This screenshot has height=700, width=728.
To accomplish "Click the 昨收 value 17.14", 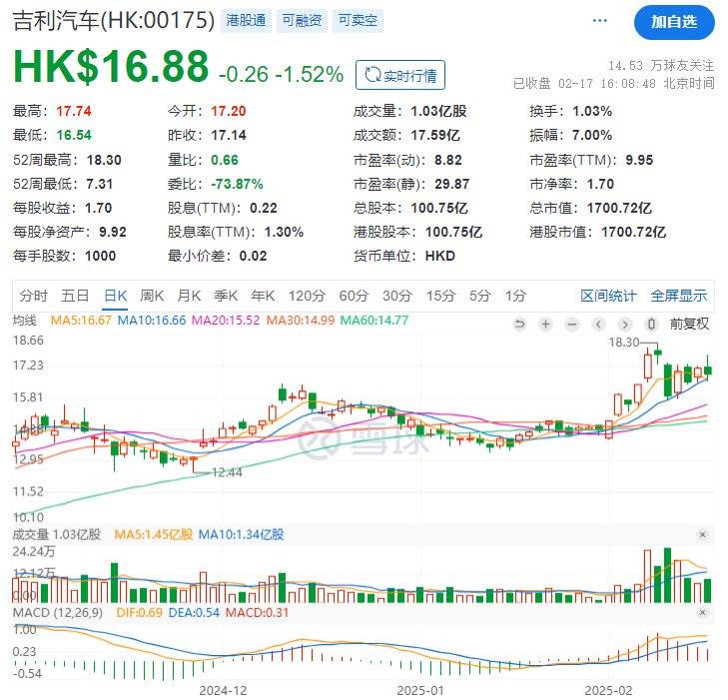I will click(231, 136).
